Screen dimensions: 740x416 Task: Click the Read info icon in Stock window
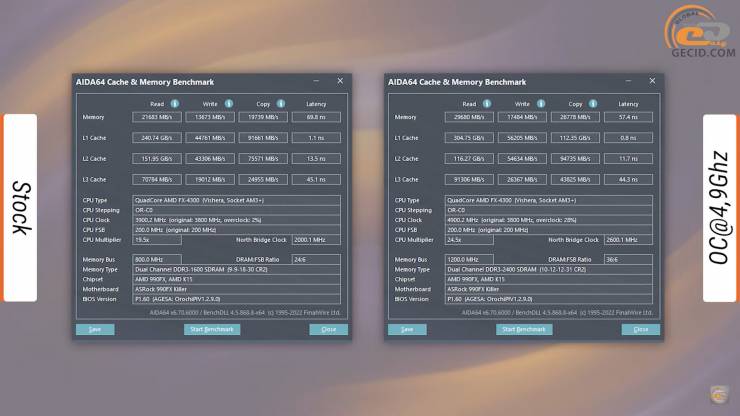point(175,104)
